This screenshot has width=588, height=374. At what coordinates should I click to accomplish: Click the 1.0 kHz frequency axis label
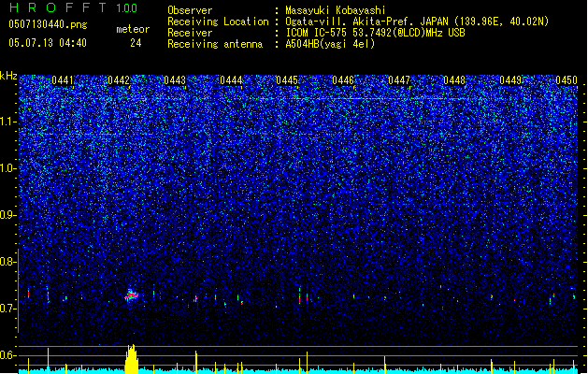(7, 168)
